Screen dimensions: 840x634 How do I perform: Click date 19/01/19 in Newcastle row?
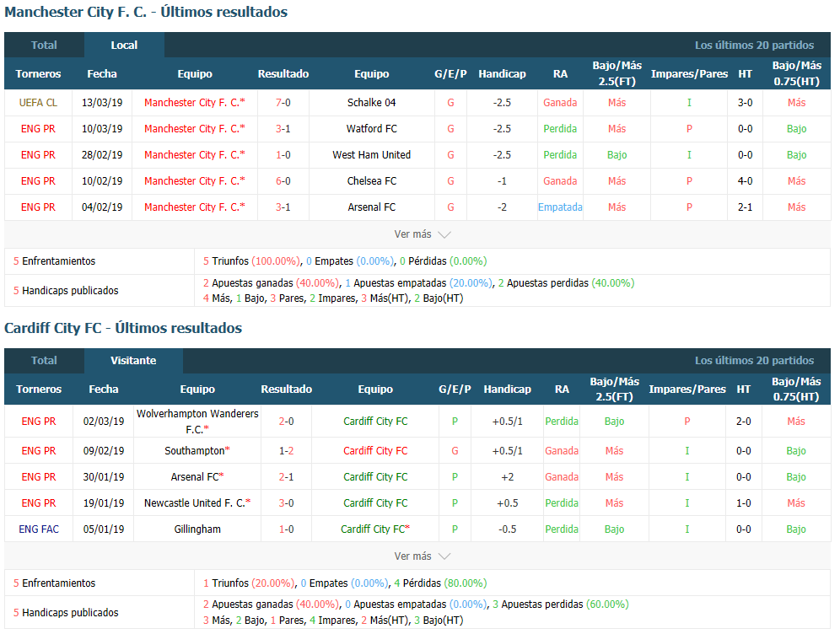click(104, 503)
